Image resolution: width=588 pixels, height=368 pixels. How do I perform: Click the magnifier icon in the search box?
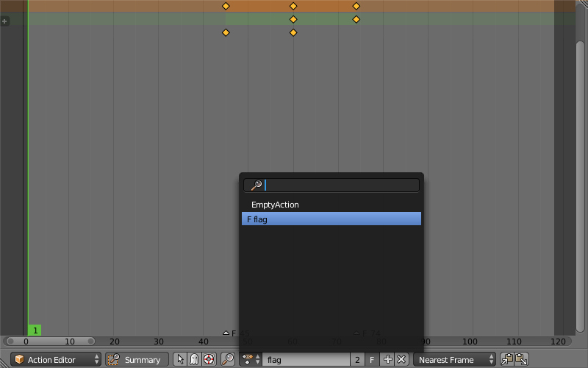(x=257, y=185)
